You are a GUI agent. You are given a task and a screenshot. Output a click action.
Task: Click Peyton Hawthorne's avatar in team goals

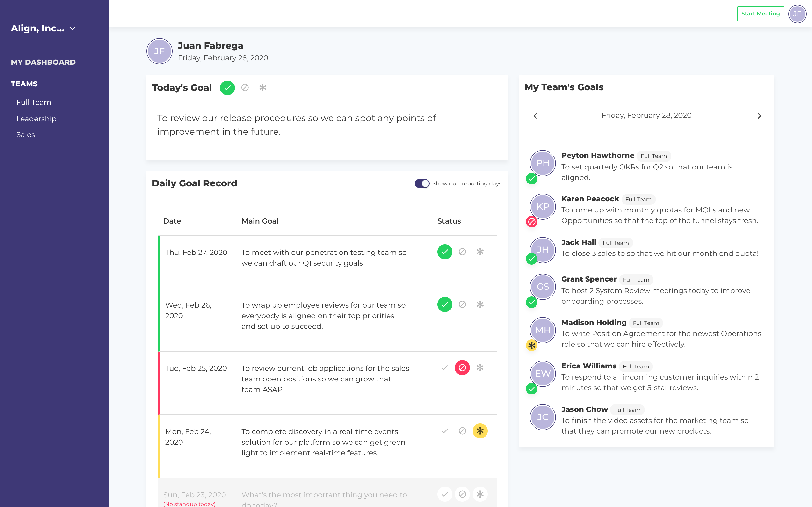click(542, 163)
